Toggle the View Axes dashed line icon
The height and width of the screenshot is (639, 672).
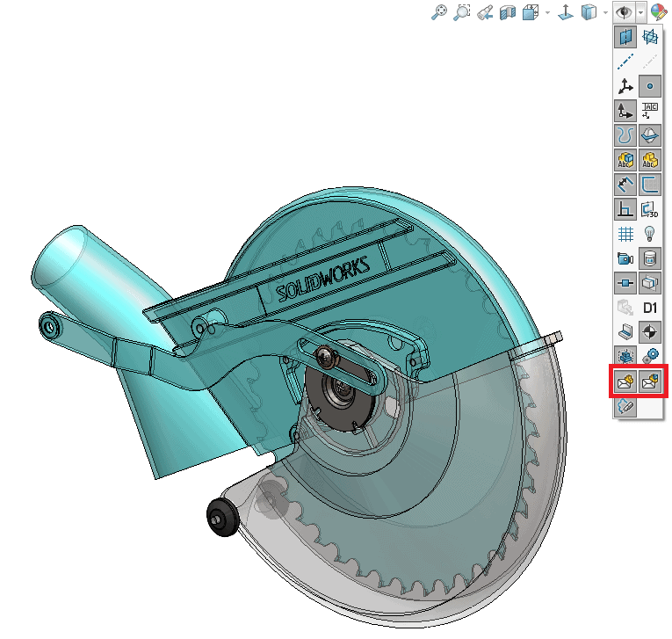[x=625, y=62]
